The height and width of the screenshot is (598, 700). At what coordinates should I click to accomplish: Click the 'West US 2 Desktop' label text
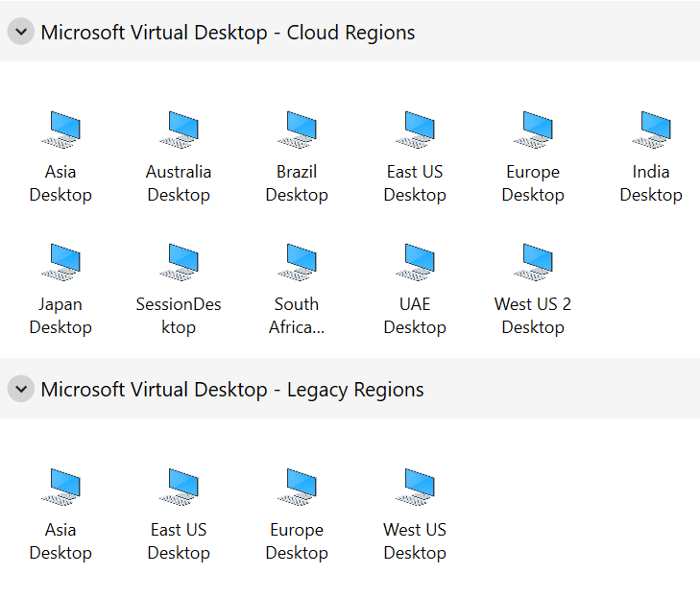pyautogui.click(x=533, y=316)
